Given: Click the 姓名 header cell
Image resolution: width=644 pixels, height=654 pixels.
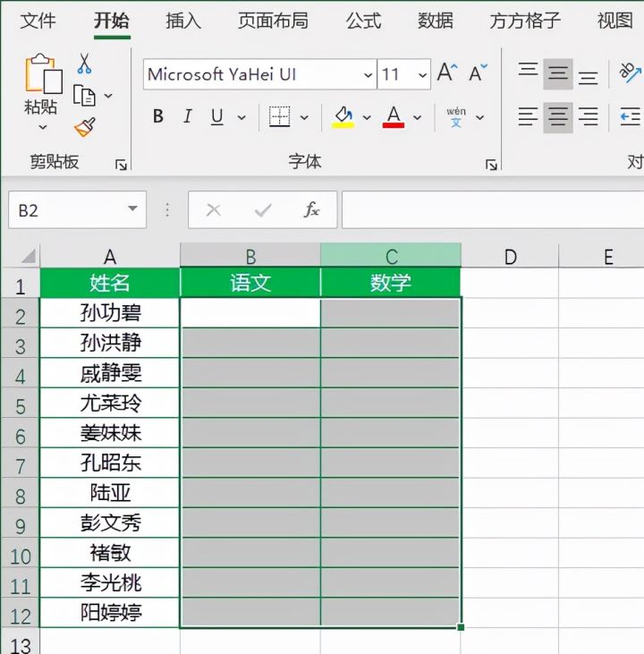Looking at the screenshot, I should click(x=110, y=283).
